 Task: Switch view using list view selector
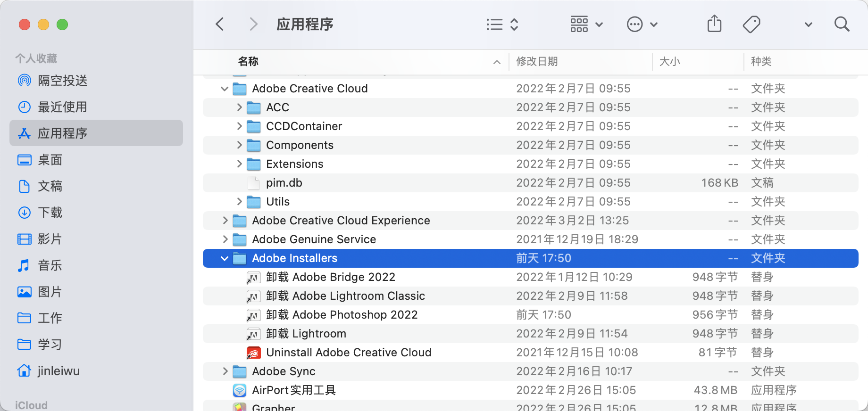502,24
